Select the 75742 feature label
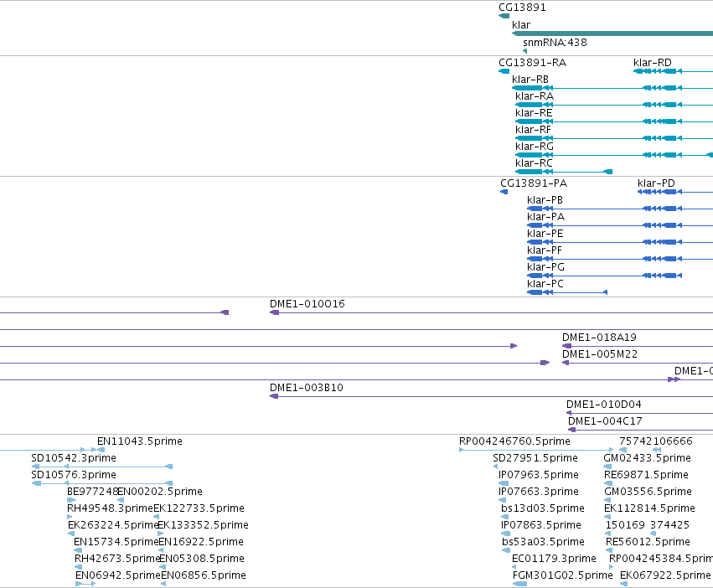Image resolution: width=713 pixels, height=588 pixels. point(635,441)
